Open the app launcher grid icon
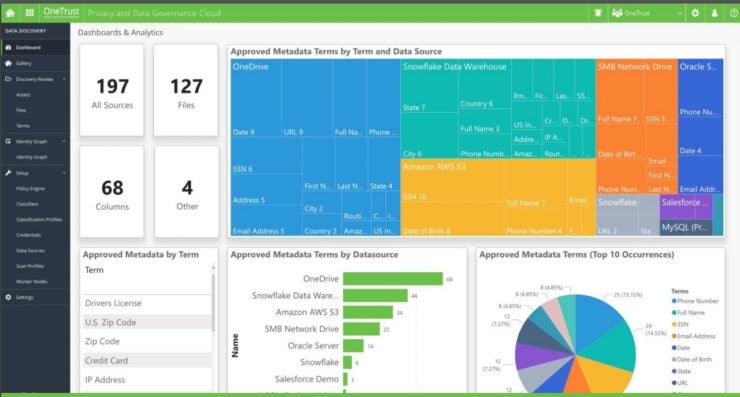This screenshot has height=397, width=740. pos(29,13)
